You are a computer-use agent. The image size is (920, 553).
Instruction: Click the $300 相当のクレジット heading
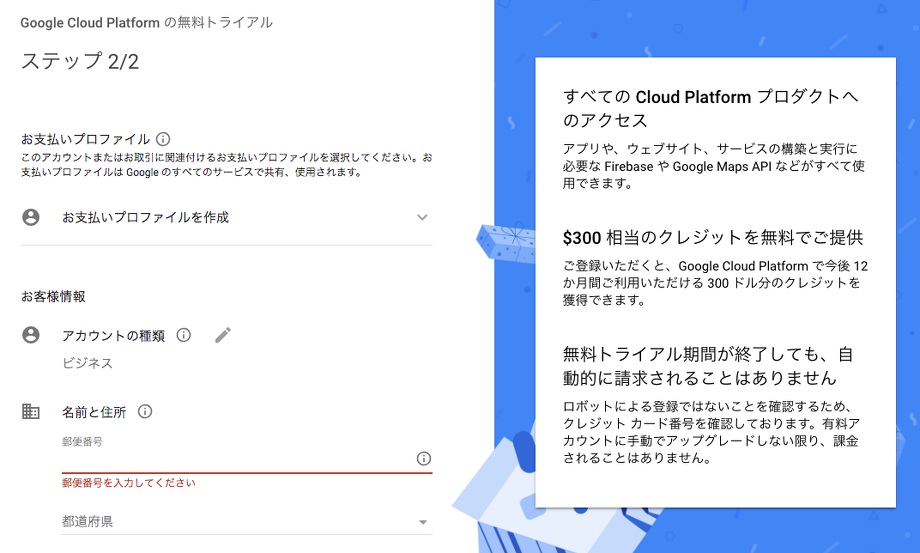point(712,238)
